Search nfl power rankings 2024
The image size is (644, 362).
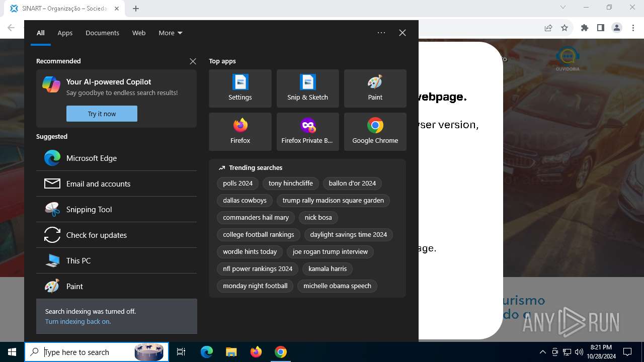(x=258, y=269)
